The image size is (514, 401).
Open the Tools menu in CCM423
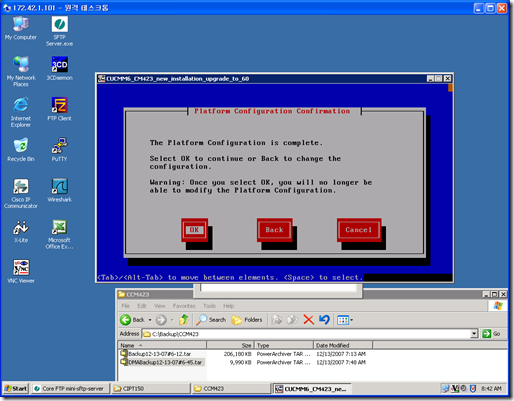click(x=209, y=306)
